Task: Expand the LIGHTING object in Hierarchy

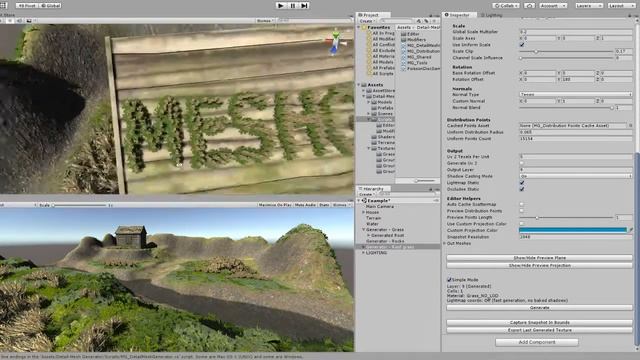Action: coord(363,253)
